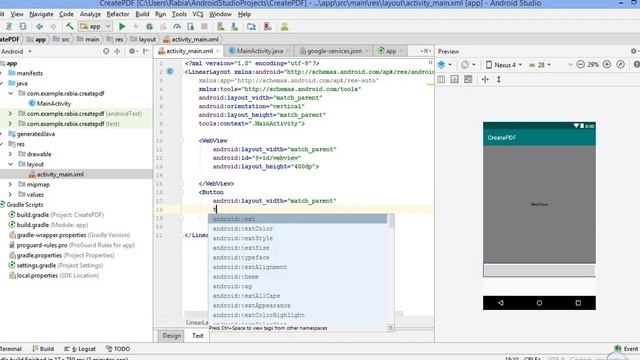Toggle horizontal expand icon in Preview

(485, 79)
